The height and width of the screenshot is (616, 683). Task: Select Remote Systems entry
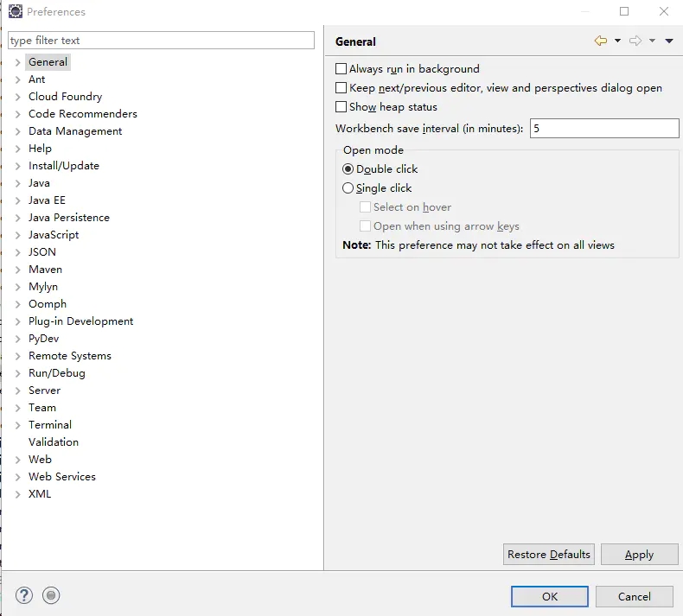70,356
